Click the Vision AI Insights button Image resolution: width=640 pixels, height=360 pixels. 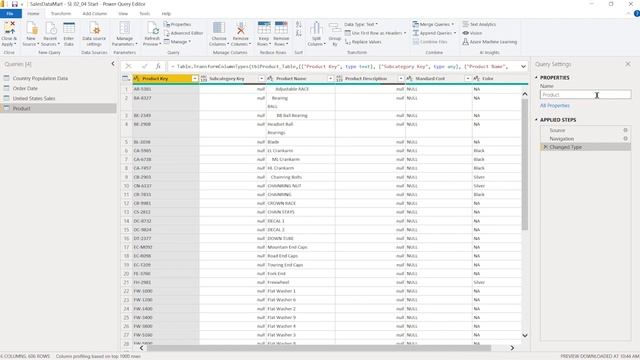coord(472,33)
